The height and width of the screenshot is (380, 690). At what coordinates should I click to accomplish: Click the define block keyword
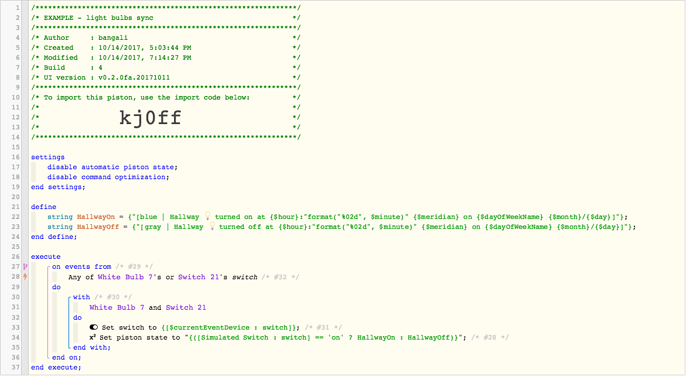point(44,207)
